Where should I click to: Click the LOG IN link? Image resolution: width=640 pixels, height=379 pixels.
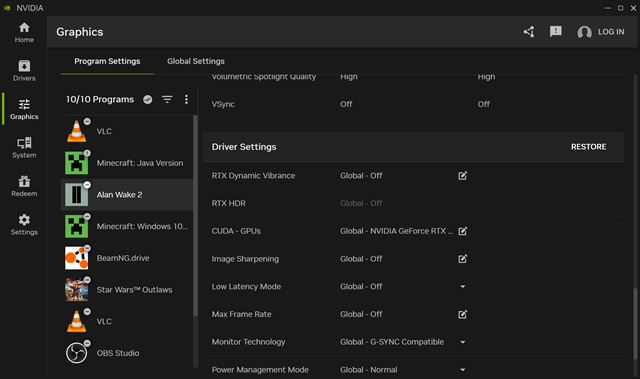611,32
